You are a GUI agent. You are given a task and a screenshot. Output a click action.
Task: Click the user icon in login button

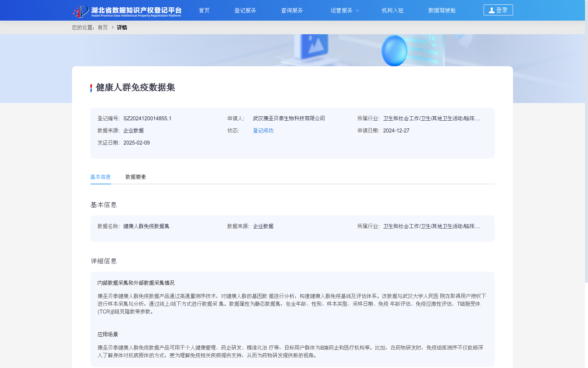[x=491, y=10]
